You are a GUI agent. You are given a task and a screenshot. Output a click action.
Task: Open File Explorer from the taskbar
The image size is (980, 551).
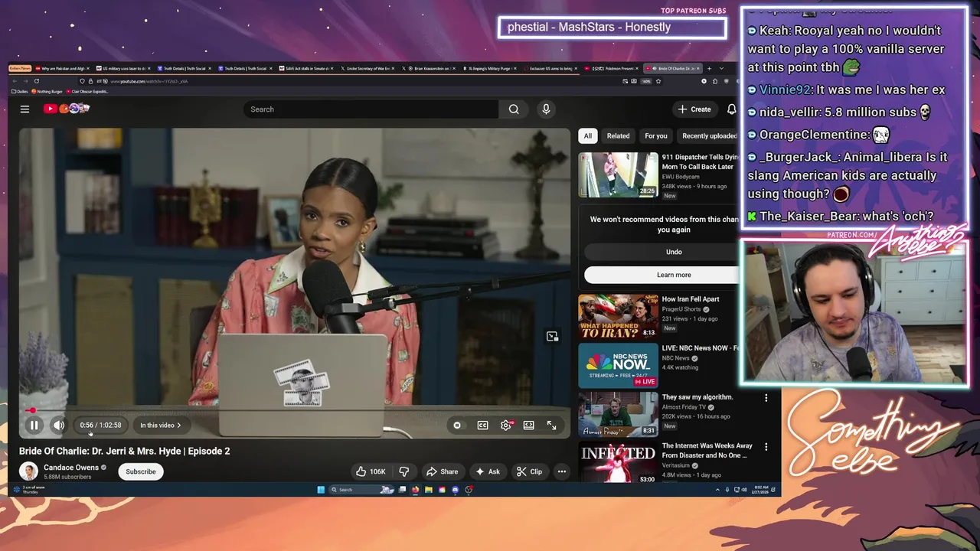[429, 490]
